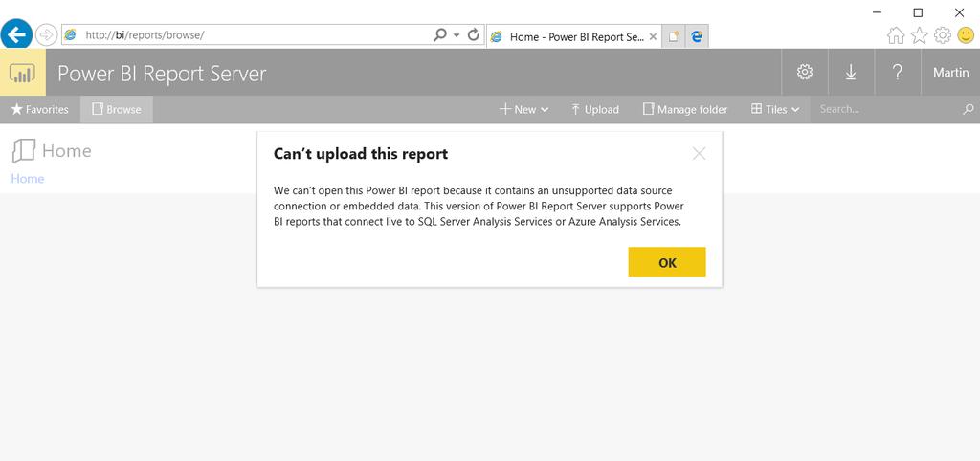Image resolution: width=980 pixels, height=461 pixels.
Task: Maximize the browser window
Action: tap(918, 11)
